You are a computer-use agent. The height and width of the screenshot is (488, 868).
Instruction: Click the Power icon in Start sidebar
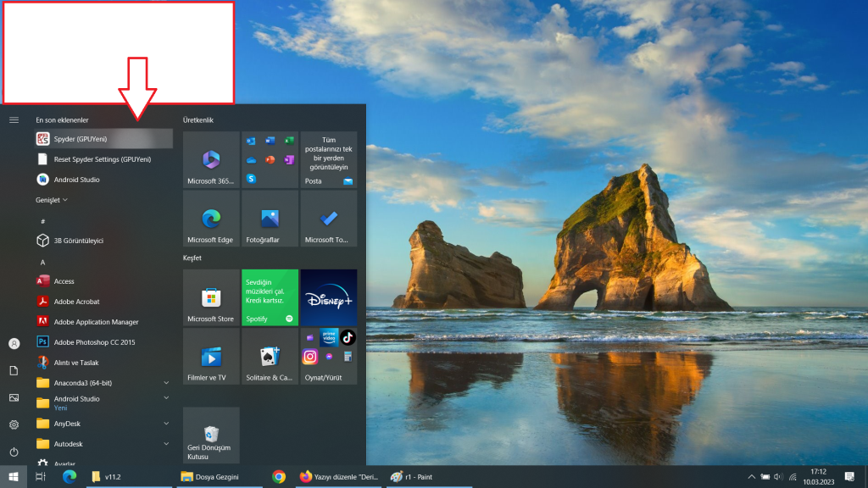[x=14, y=452]
